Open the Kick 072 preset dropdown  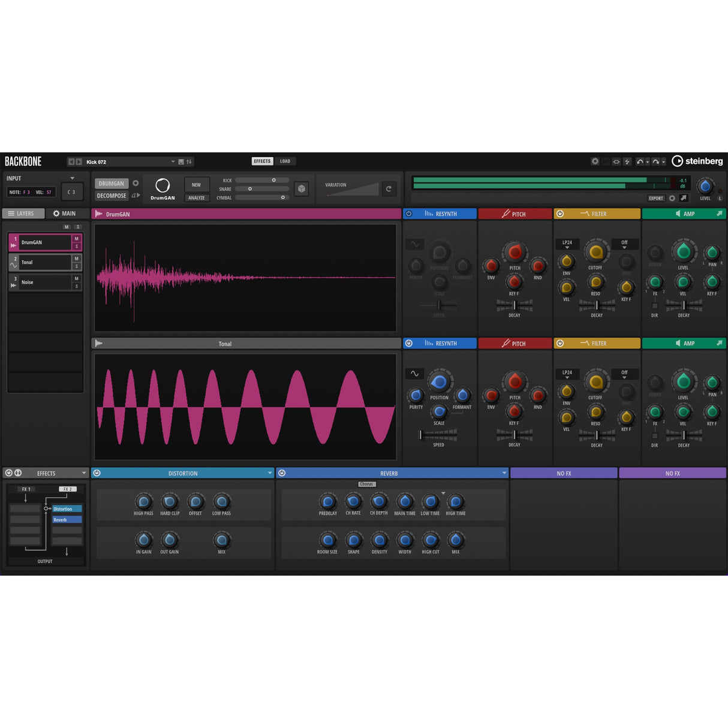tap(173, 161)
